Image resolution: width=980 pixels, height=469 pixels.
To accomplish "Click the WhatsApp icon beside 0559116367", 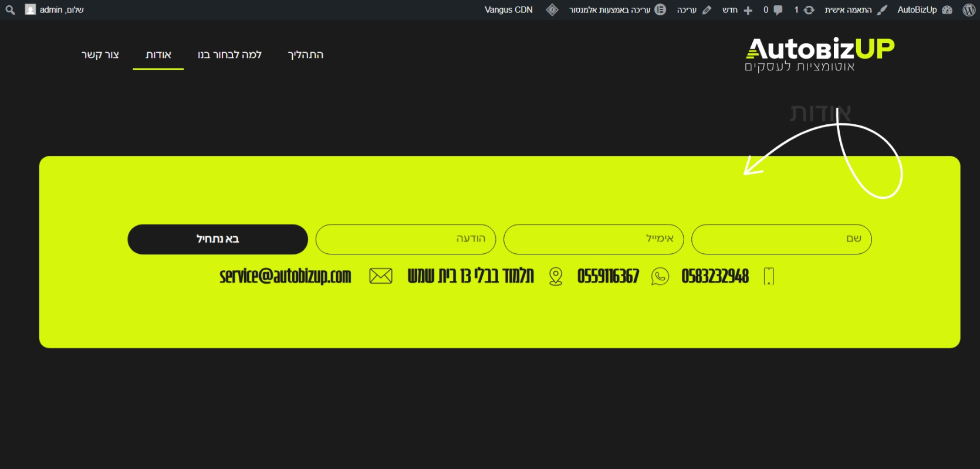I will (660, 276).
